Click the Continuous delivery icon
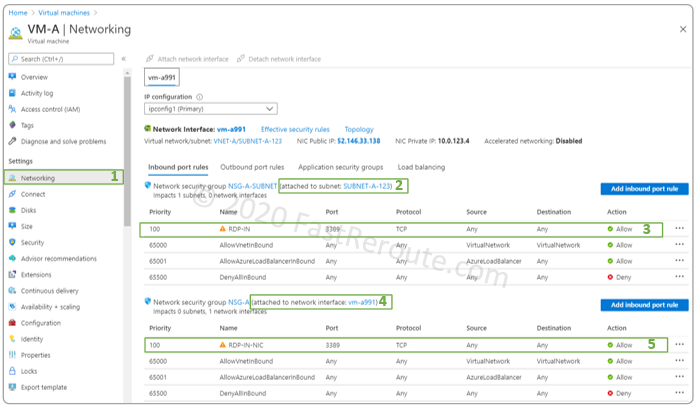 (12, 290)
